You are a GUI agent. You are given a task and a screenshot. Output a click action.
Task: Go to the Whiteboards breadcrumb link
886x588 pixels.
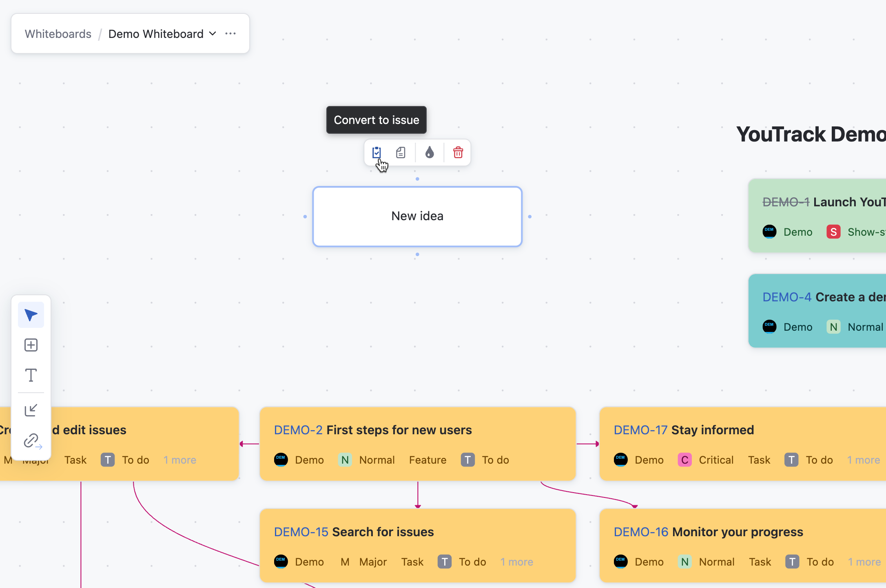click(x=58, y=34)
